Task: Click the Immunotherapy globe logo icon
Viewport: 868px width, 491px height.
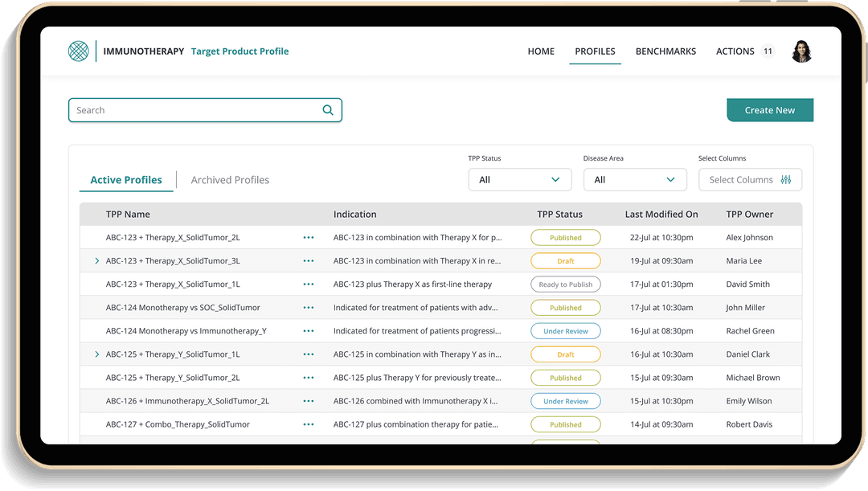Action: coord(78,51)
